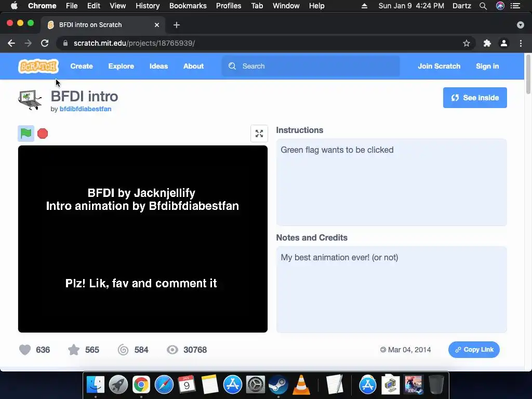This screenshot has width=532, height=399.
Task: Open Launchpad from the Dock
Action: tap(118, 385)
